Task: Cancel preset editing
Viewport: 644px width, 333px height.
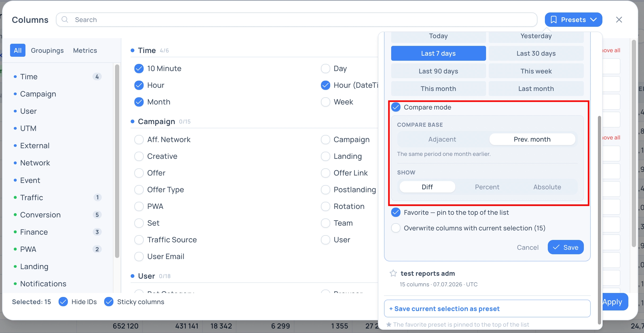Action: pos(528,247)
